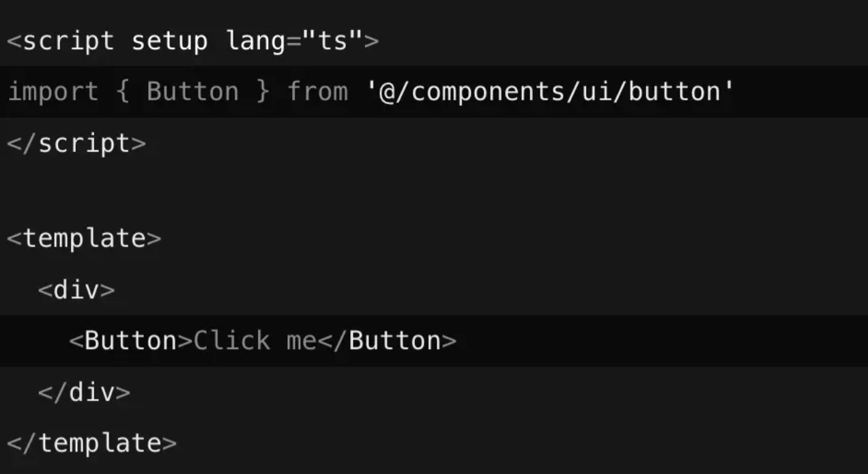The height and width of the screenshot is (474, 868).
Task: Click the word "setup" in the script tag
Action: [169, 41]
